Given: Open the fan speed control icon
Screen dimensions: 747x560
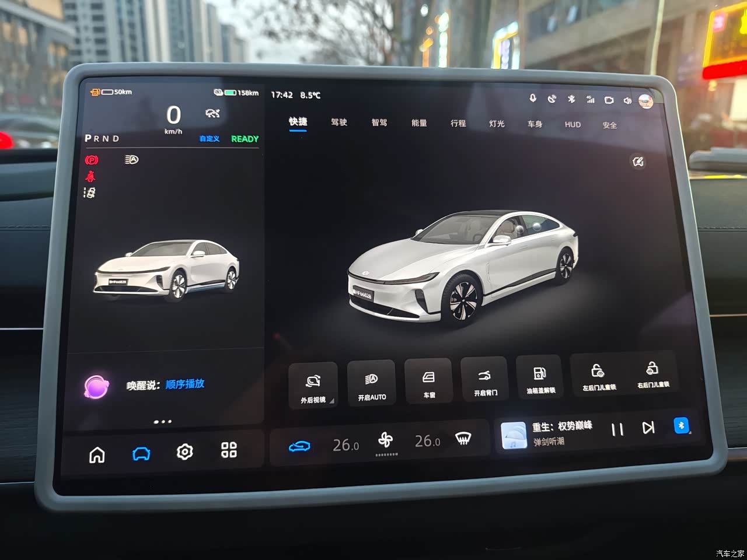Looking at the screenshot, I should [386, 440].
